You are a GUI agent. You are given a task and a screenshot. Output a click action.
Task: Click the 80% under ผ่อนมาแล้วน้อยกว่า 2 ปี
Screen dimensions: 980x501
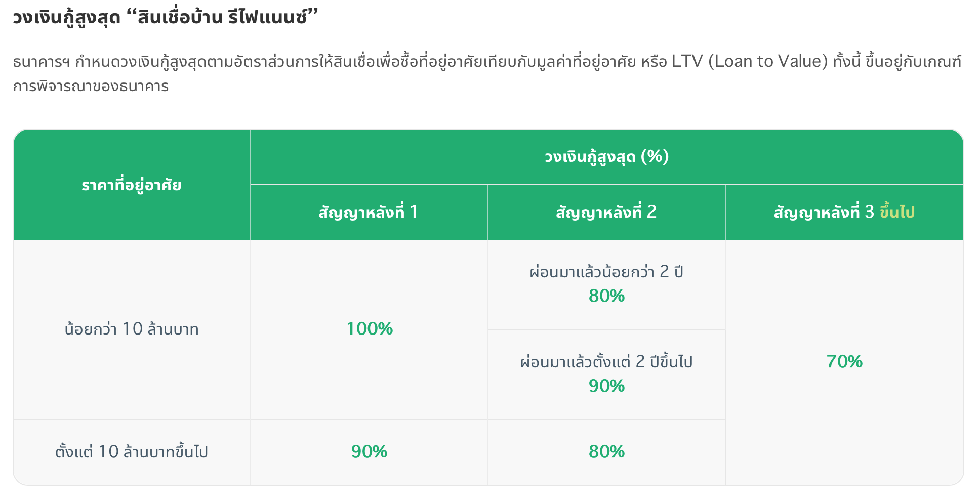(606, 296)
